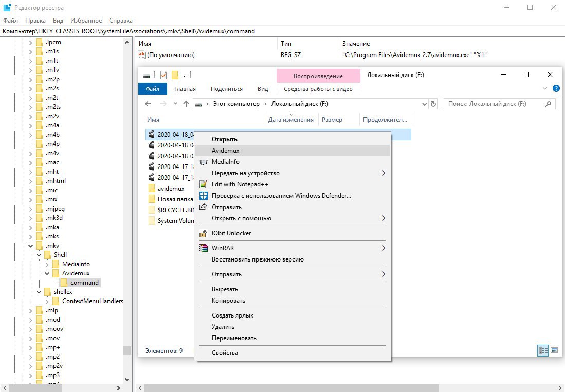Expand the ribbon using the chevron
This screenshot has height=392, width=565.
tap(545, 88)
